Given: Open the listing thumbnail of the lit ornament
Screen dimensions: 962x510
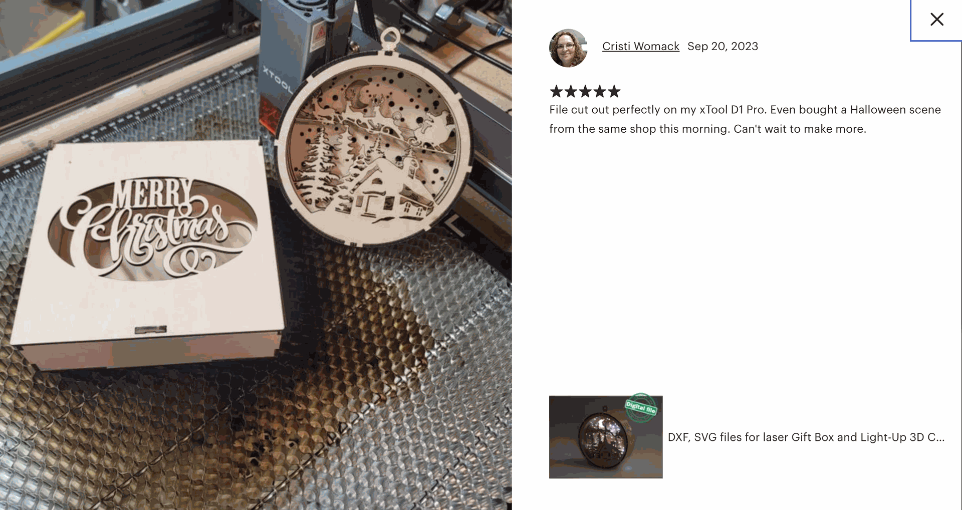Looking at the screenshot, I should [606, 436].
